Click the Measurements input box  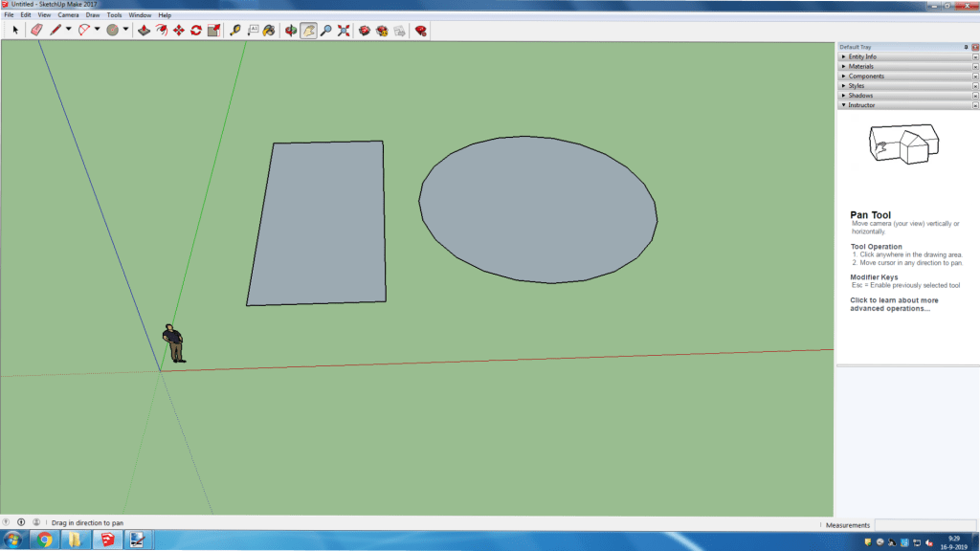tap(924, 524)
